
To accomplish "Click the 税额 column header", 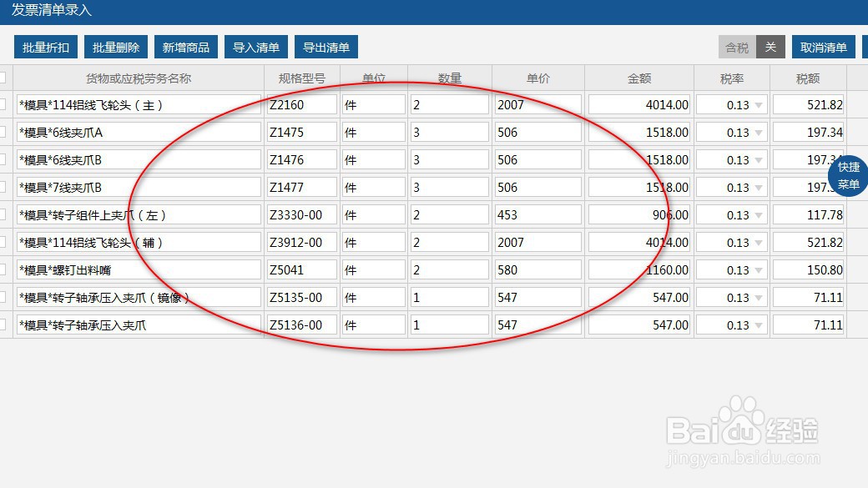I will coord(808,78).
